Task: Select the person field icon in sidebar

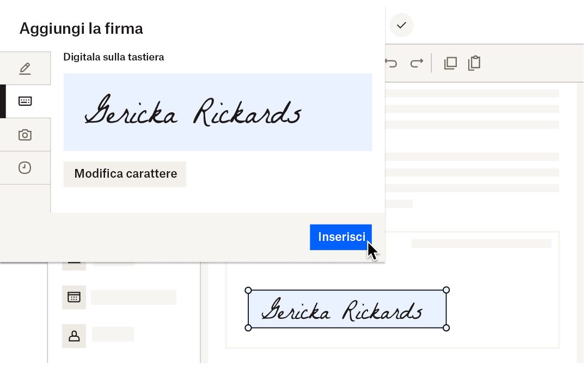Action: (73, 336)
